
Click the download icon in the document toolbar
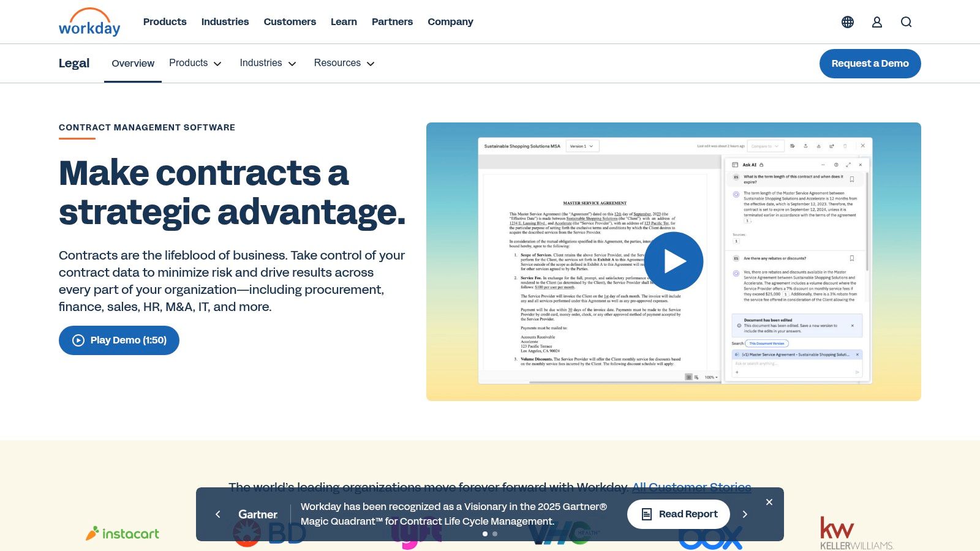pyautogui.click(x=819, y=146)
